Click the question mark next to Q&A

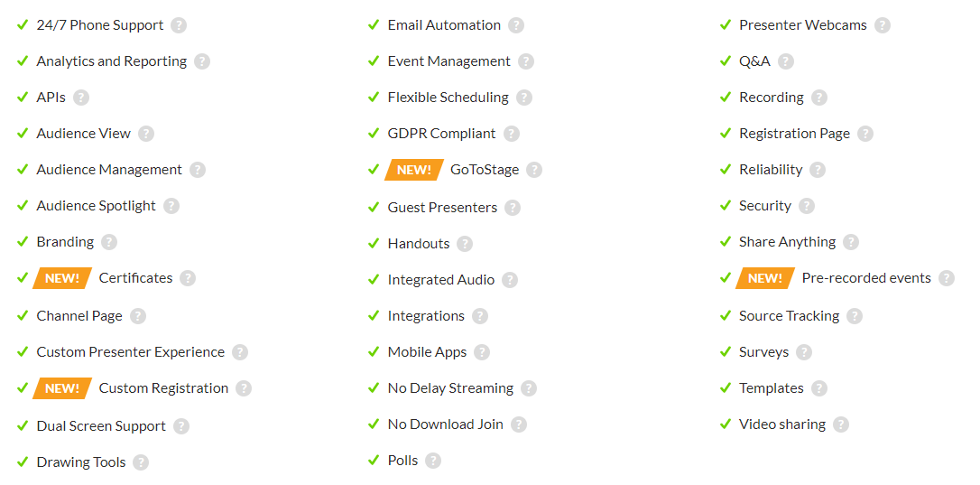pyautogui.click(x=786, y=61)
